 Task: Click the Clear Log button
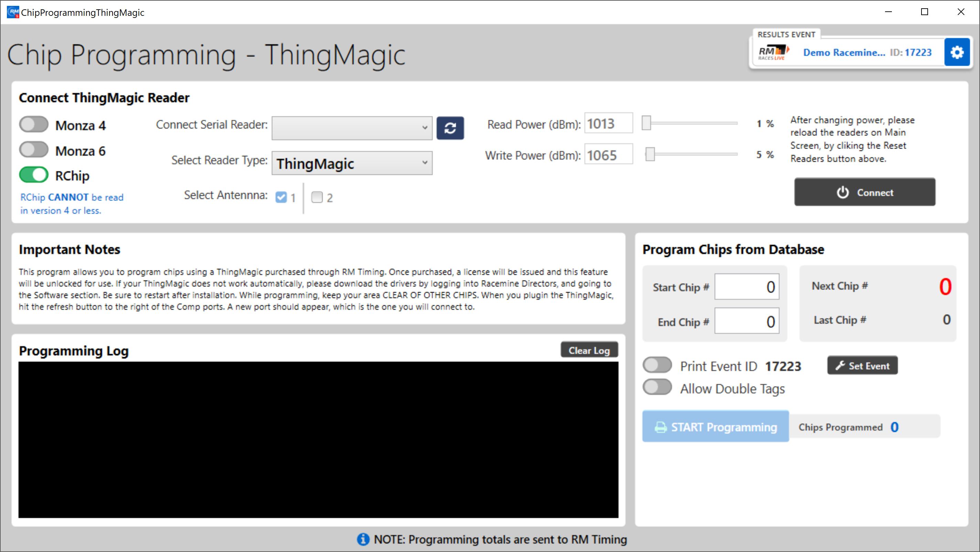click(589, 350)
